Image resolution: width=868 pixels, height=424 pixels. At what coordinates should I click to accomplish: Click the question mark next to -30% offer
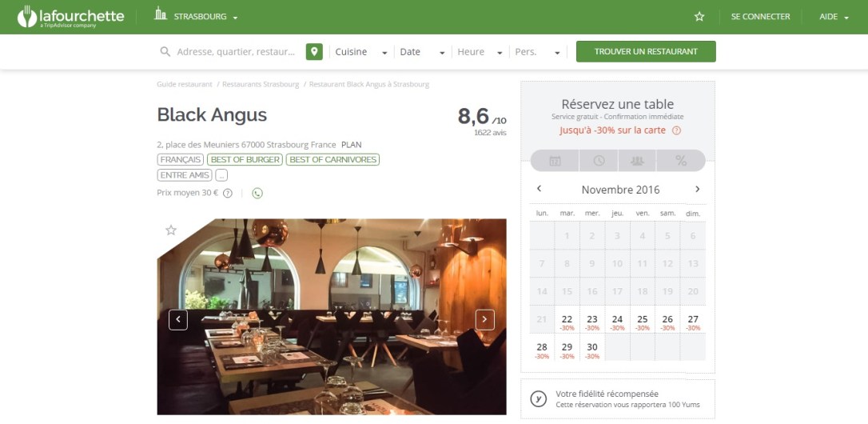point(676,131)
